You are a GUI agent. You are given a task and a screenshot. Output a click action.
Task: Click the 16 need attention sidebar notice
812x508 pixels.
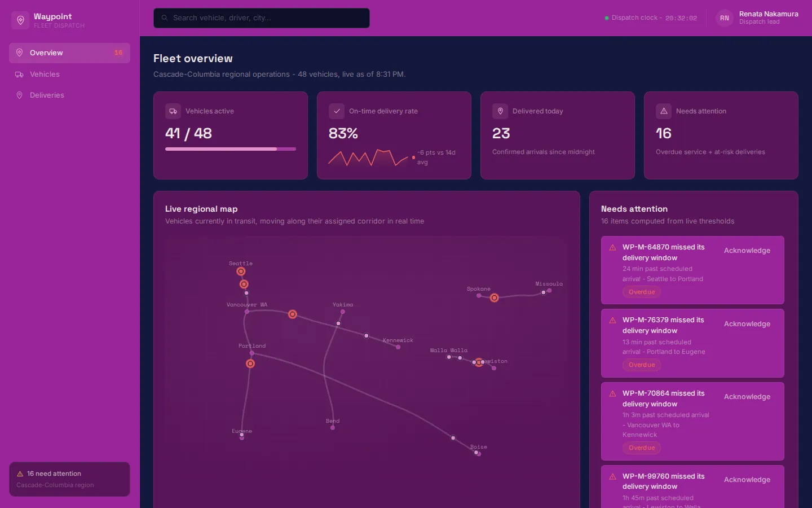point(69,479)
